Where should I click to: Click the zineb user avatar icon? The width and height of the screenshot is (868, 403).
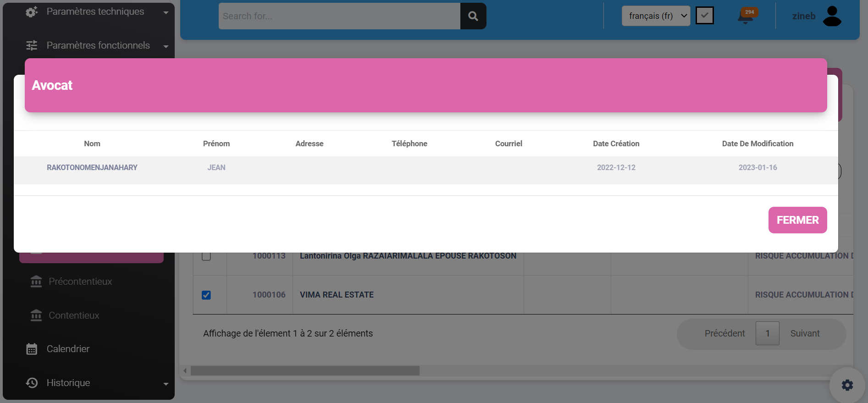click(832, 16)
